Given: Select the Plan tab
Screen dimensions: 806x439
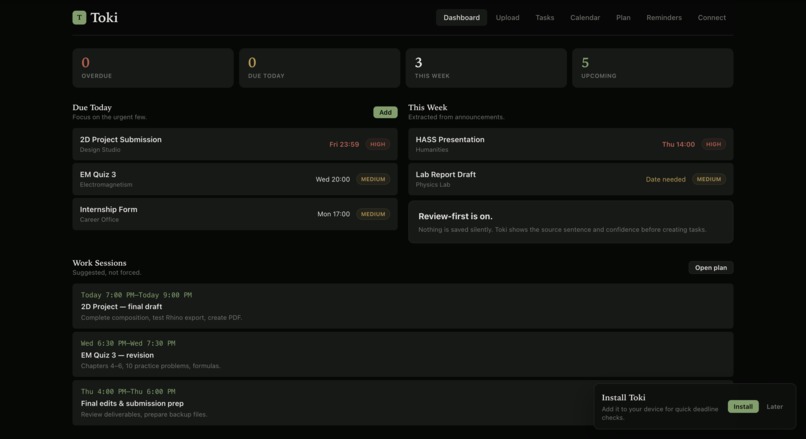Looking at the screenshot, I should [623, 17].
